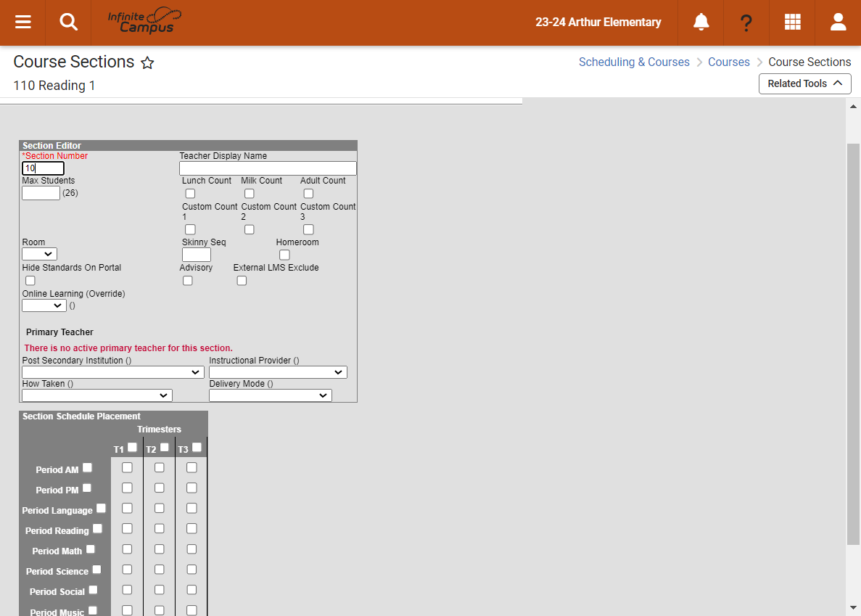Go to Scheduling & Courses breadcrumb
Image resolution: width=861 pixels, height=616 pixels.
click(634, 62)
